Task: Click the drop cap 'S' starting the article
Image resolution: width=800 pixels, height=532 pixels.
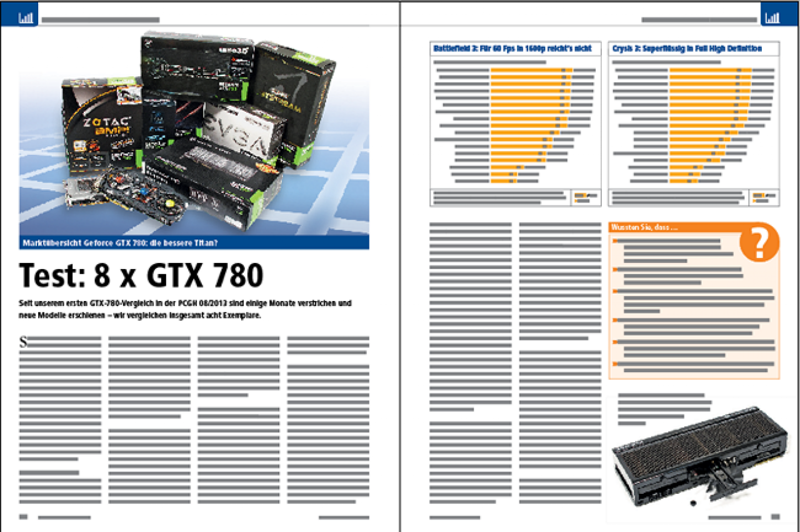Action: [24, 342]
